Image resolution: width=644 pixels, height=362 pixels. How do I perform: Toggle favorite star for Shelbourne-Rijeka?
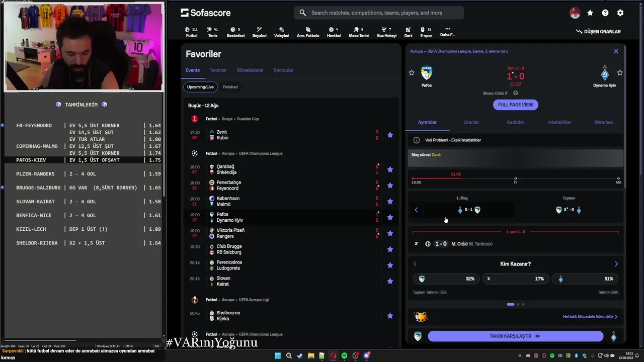point(390,316)
